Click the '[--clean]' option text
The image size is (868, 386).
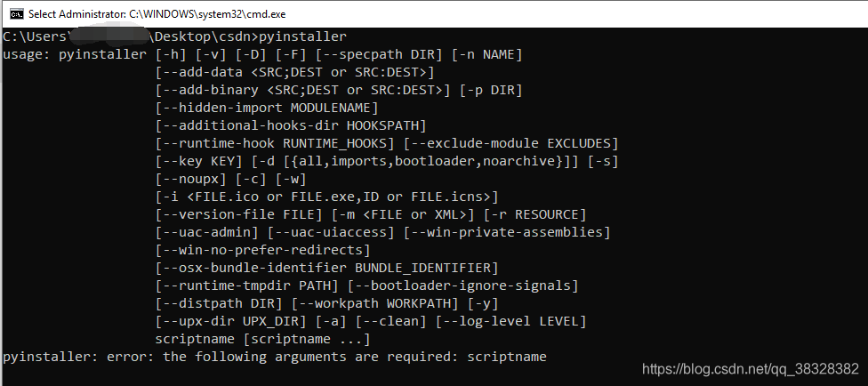(390, 321)
